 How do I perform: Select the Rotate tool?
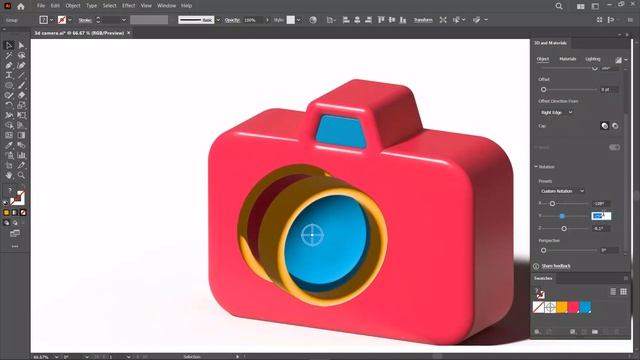[9, 105]
